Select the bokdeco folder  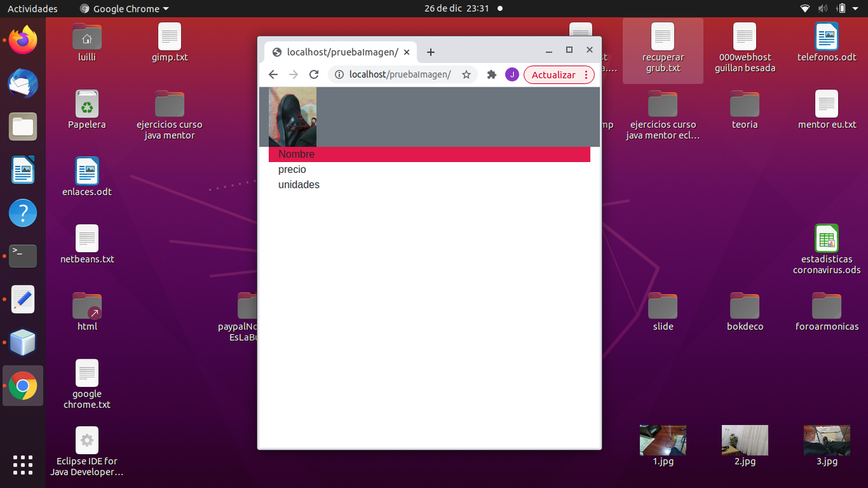(x=745, y=311)
